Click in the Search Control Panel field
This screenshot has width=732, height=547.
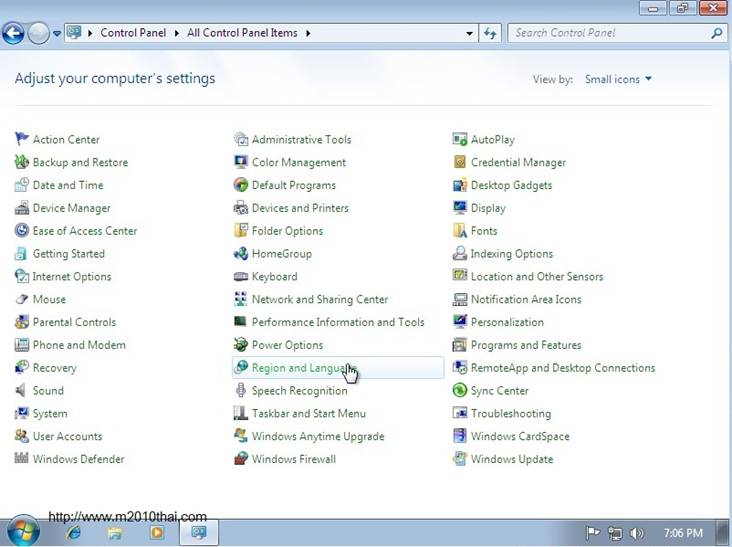pos(608,33)
